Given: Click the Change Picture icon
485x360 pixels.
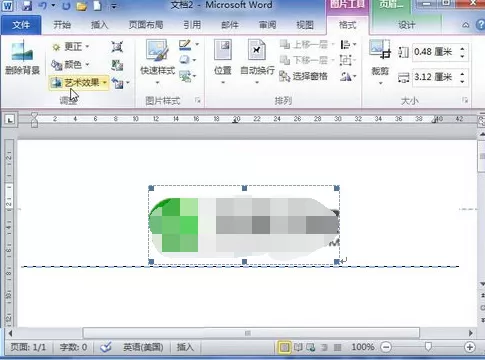Looking at the screenshot, I should (x=117, y=65).
